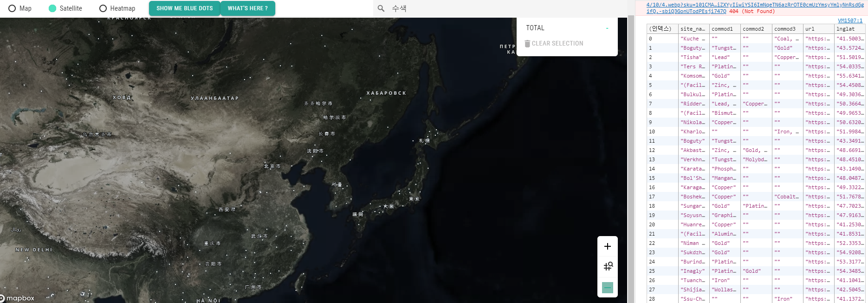Viewport: 868px width, 303px height.
Task: Zoom out with the teal minus control
Action: (608, 288)
